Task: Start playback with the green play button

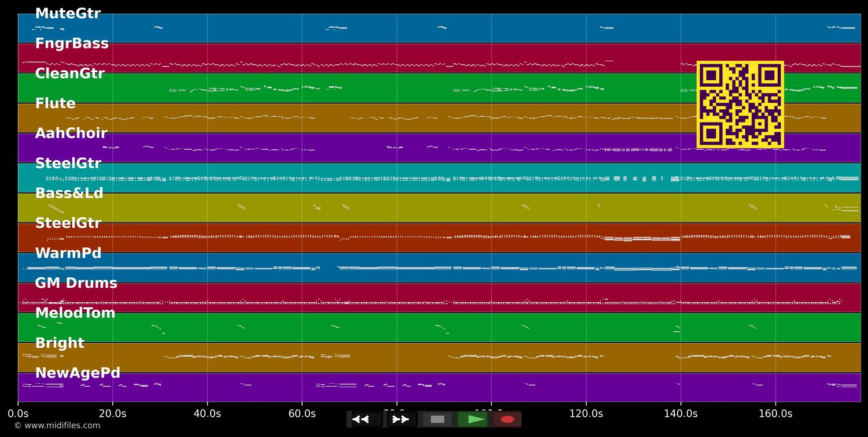Action: pos(473,419)
